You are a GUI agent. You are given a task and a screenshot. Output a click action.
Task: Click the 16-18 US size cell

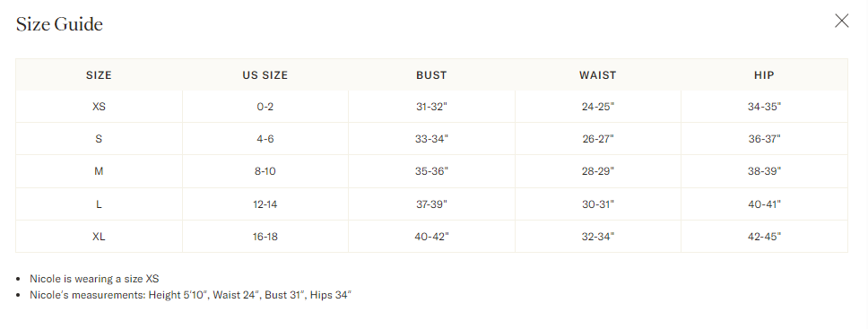coord(265,237)
